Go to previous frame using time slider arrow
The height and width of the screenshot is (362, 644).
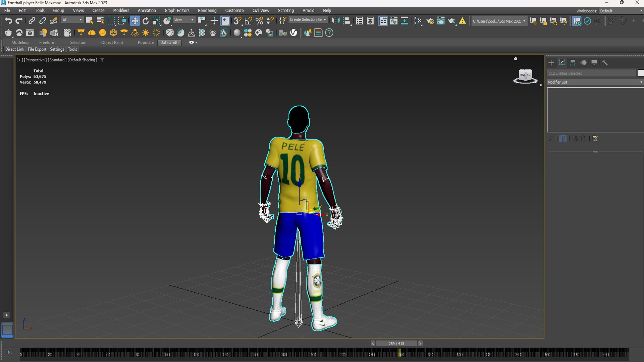coord(373,344)
